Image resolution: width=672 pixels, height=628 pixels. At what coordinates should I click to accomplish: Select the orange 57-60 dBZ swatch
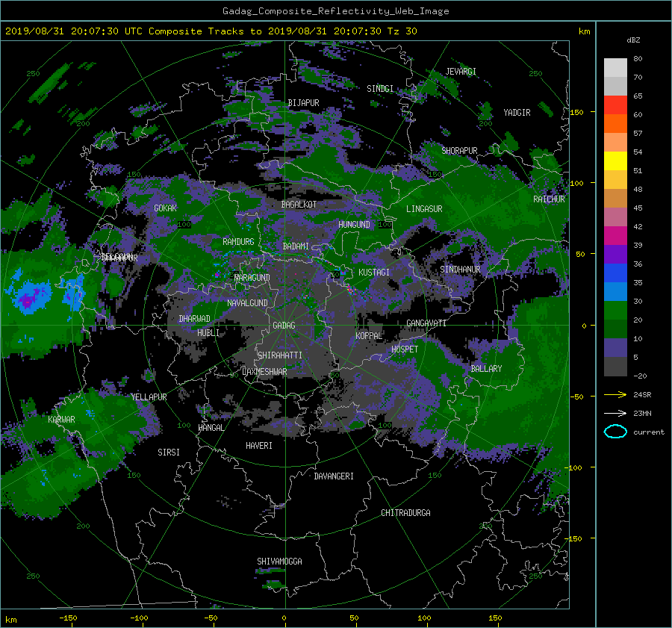click(x=615, y=123)
